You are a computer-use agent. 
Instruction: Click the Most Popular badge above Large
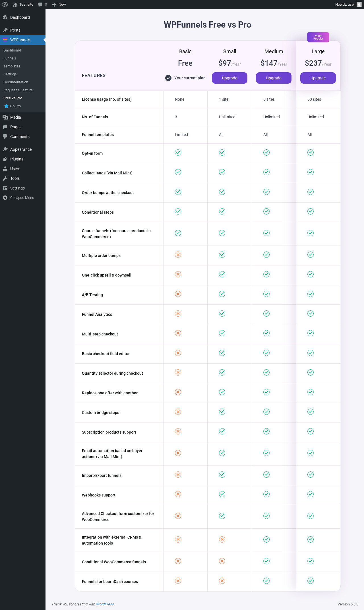(x=318, y=37)
